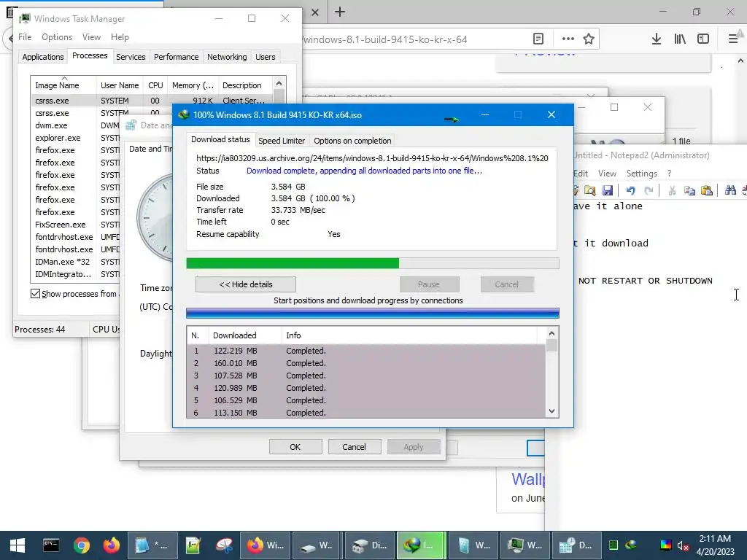Screen dimensions: 747x560
Task: Open Task Manager Options menu
Action: click(57, 37)
